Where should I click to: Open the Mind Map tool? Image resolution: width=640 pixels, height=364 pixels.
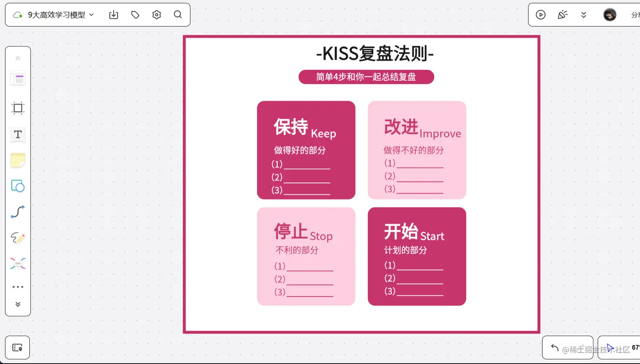[18, 263]
